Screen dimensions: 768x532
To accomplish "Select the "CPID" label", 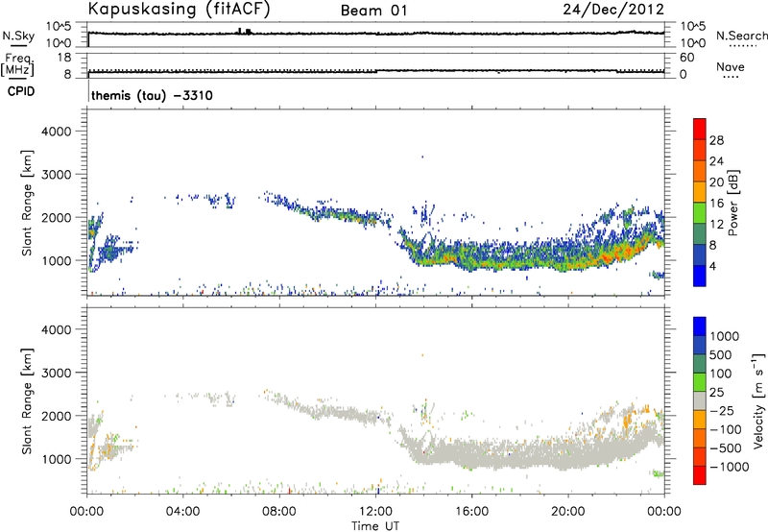I will tap(20, 91).
